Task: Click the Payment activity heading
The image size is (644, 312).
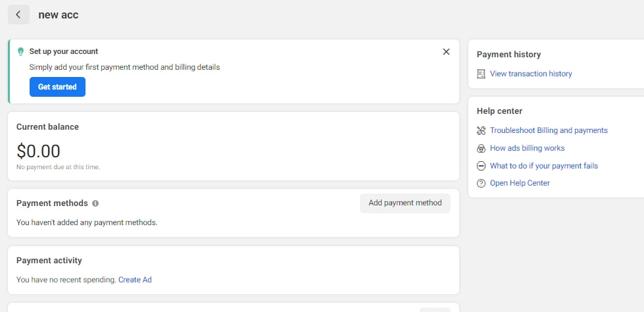Action: click(x=49, y=261)
